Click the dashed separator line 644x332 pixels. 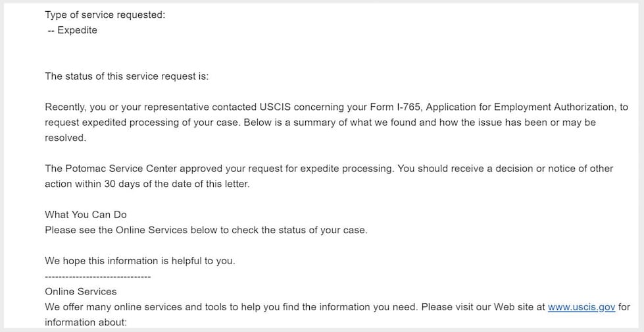[98, 277]
